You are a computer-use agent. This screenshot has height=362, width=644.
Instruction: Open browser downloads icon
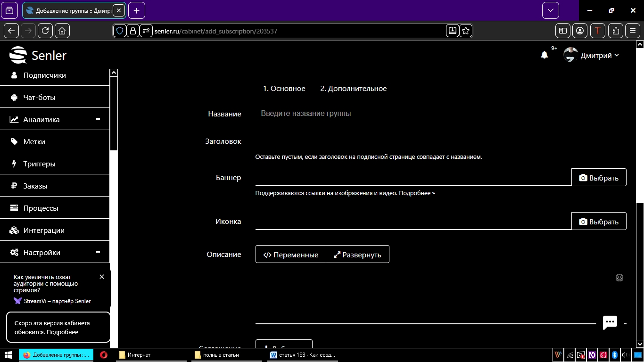click(452, 31)
